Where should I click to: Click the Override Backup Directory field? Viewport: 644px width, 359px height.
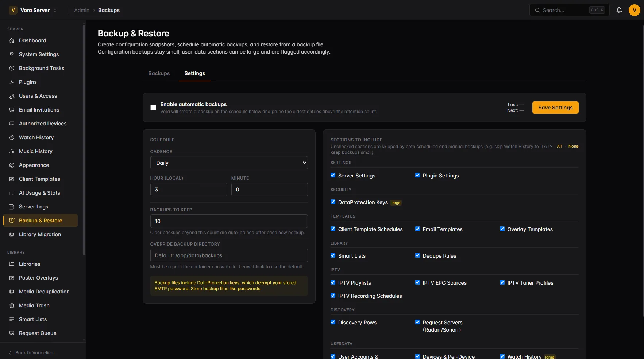pyautogui.click(x=229, y=255)
